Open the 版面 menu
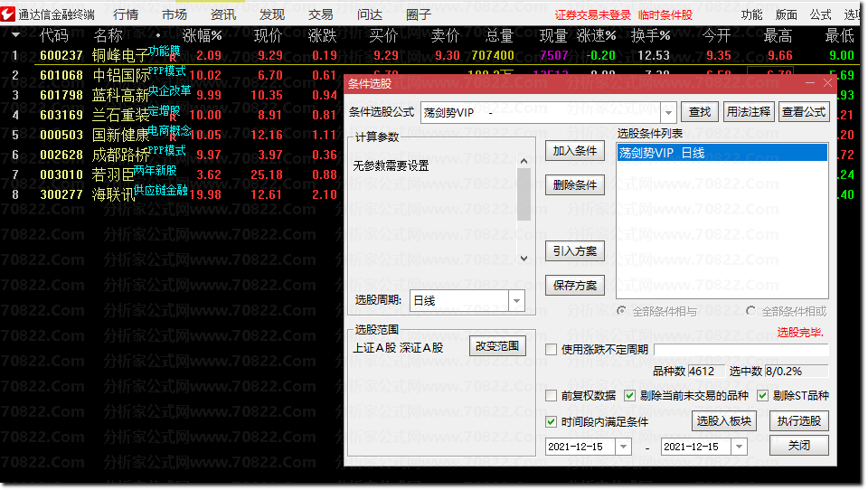The image size is (868, 490). 786,15
